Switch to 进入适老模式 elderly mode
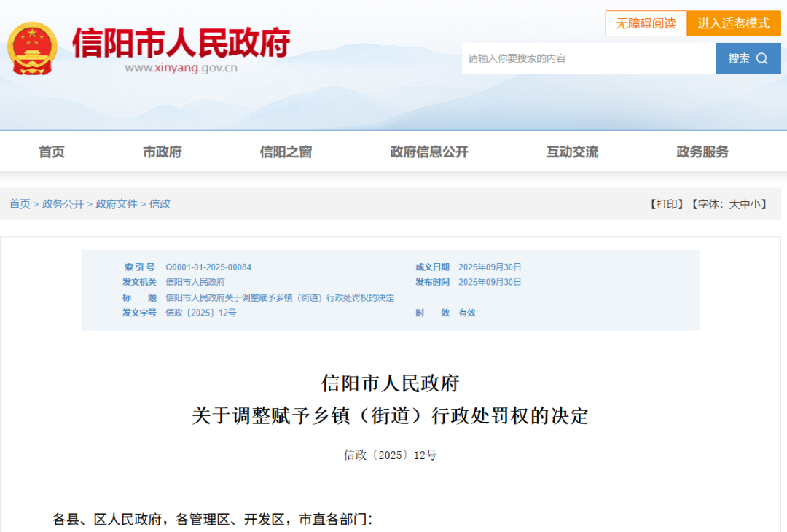Viewport: 787px width, 532px height. [733, 23]
